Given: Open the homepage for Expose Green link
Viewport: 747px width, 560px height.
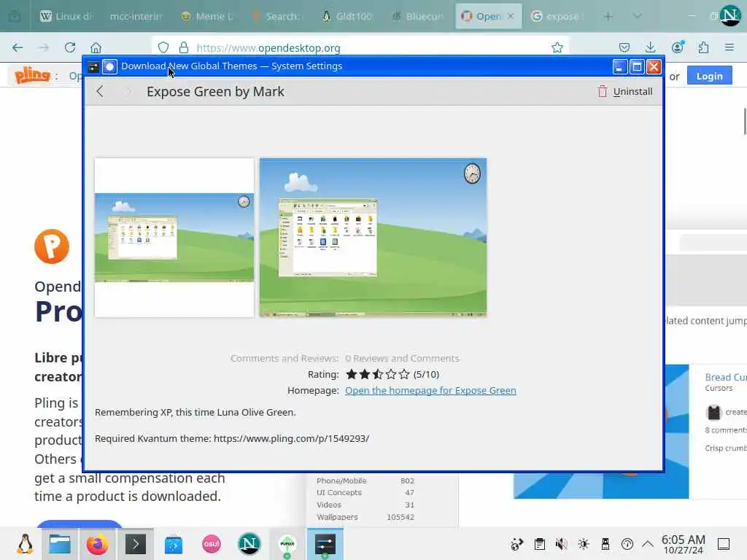Looking at the screenshot, I should pyautogui.click(x=430, y=391).
